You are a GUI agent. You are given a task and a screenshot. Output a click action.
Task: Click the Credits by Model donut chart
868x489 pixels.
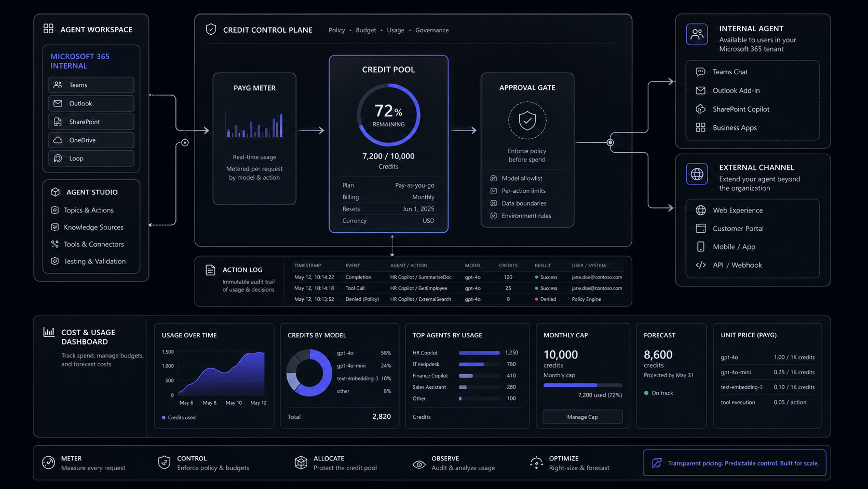pyautogui.click(x=309, y=373)
